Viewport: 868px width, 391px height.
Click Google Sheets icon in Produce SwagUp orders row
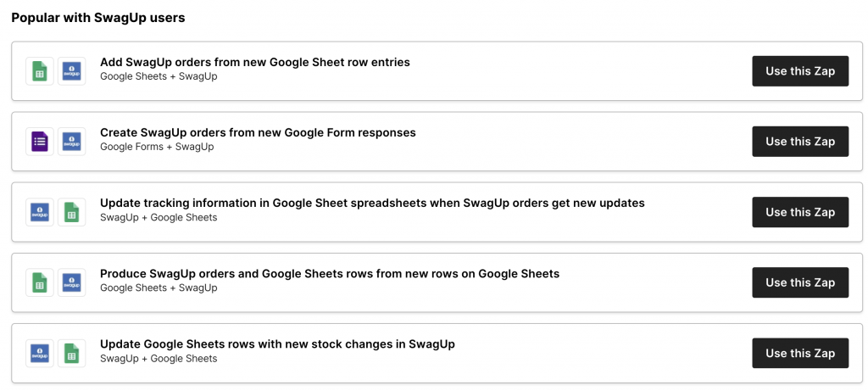(39, 282)
